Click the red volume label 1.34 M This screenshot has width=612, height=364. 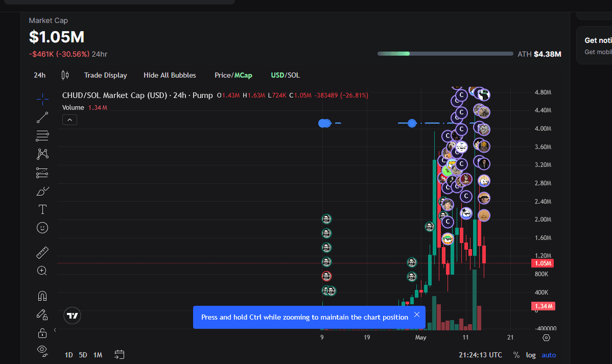pyautogui.click(x=543, y=306)
